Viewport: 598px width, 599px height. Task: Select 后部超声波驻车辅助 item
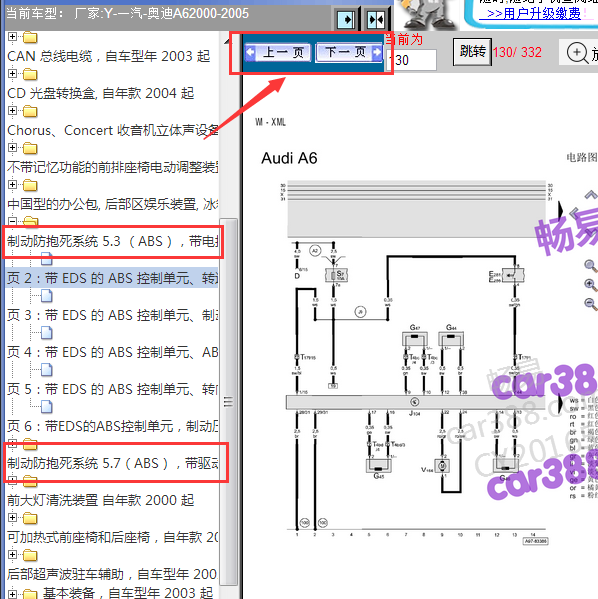[x=112, y=574]
